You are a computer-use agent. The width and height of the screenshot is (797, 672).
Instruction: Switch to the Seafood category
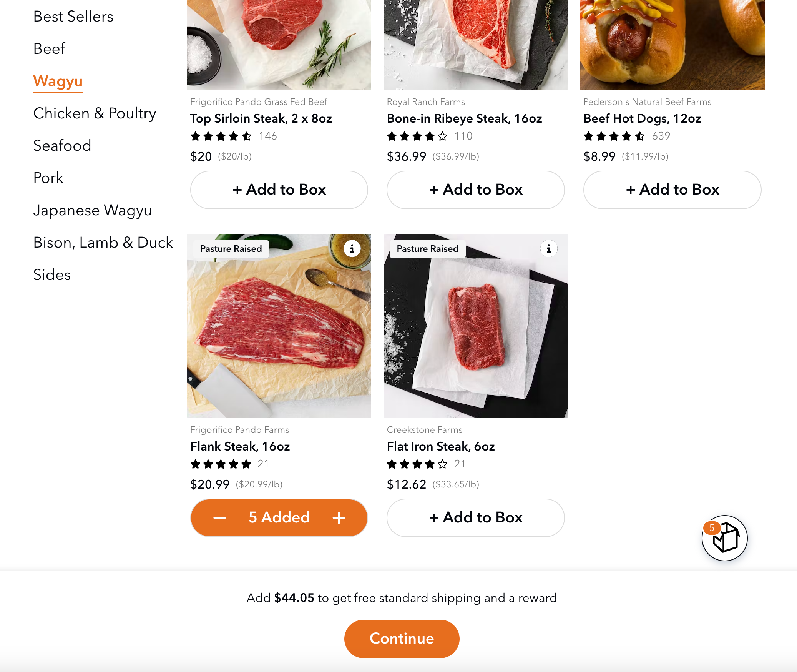tap(62, 145)
